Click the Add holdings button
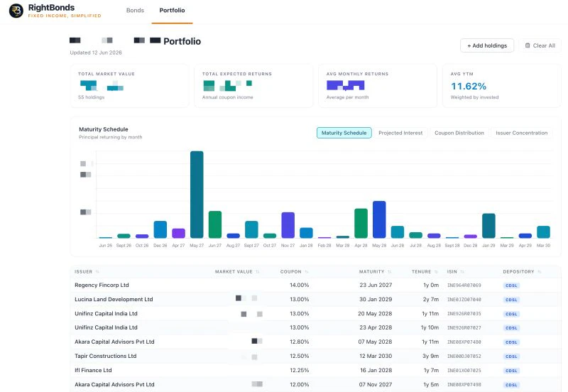 [487, 45]
